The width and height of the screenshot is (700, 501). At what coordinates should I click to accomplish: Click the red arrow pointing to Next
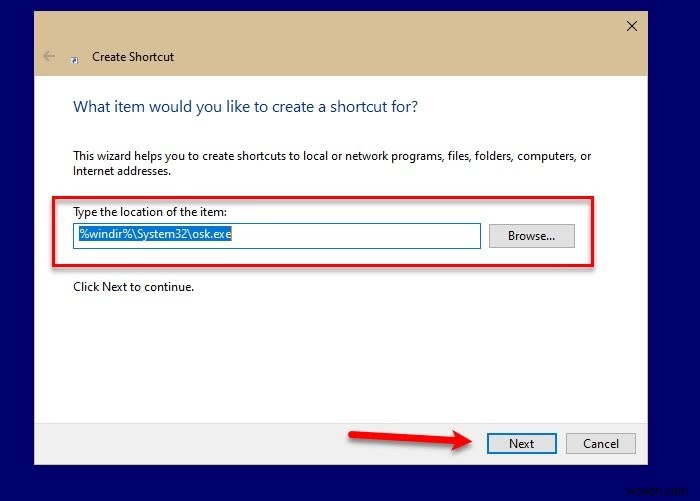tap(412, 437)
